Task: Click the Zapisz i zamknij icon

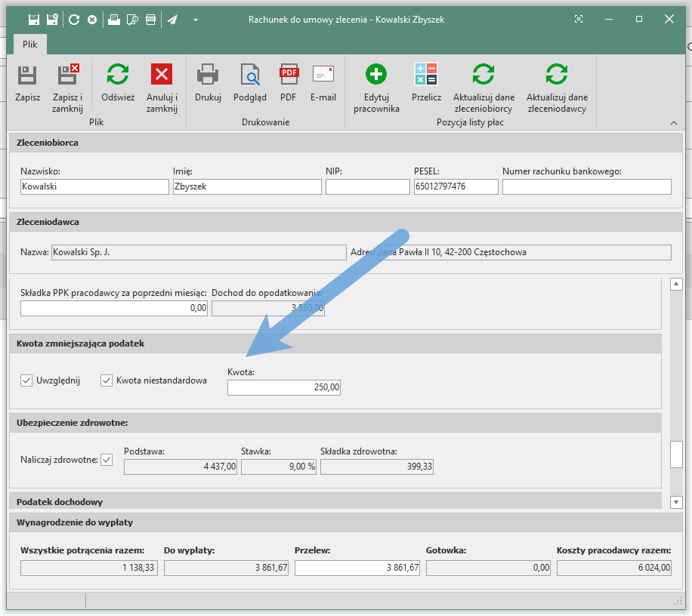Action: (67, 75)
